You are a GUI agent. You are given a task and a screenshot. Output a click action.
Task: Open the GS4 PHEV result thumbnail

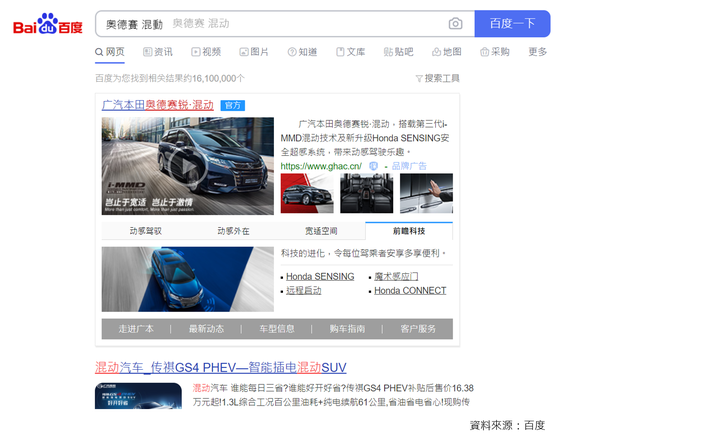(138, 396)
